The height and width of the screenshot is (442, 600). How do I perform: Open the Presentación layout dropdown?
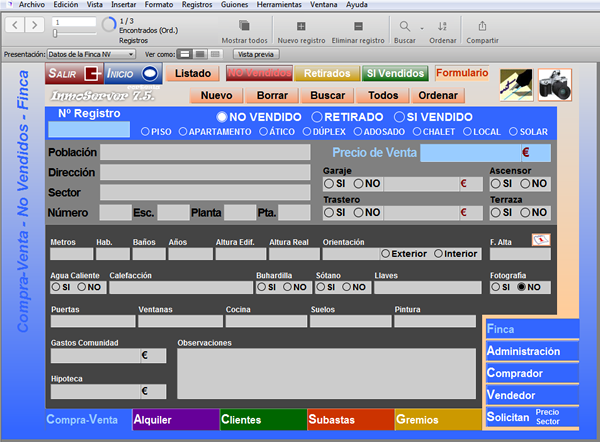[x=91, y=54]
